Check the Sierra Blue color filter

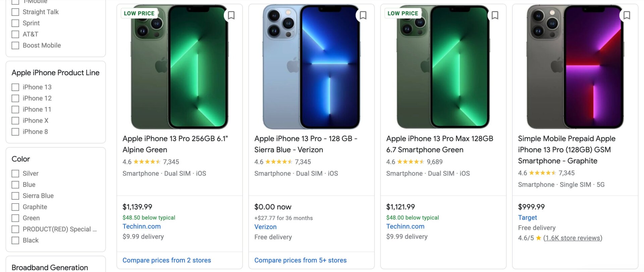[15, 196]
